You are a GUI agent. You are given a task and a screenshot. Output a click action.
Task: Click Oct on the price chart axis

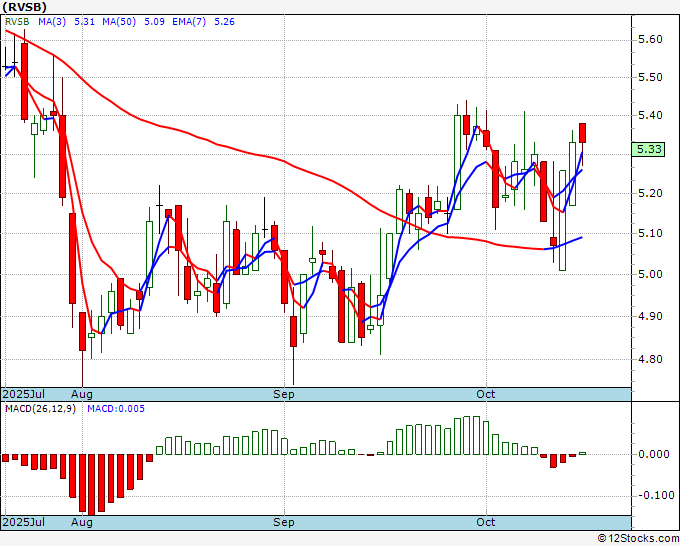click(485, 394)
